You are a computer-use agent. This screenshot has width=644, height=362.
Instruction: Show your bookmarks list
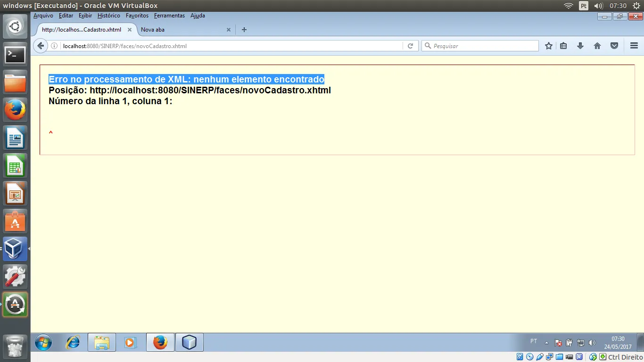[563, 46]
